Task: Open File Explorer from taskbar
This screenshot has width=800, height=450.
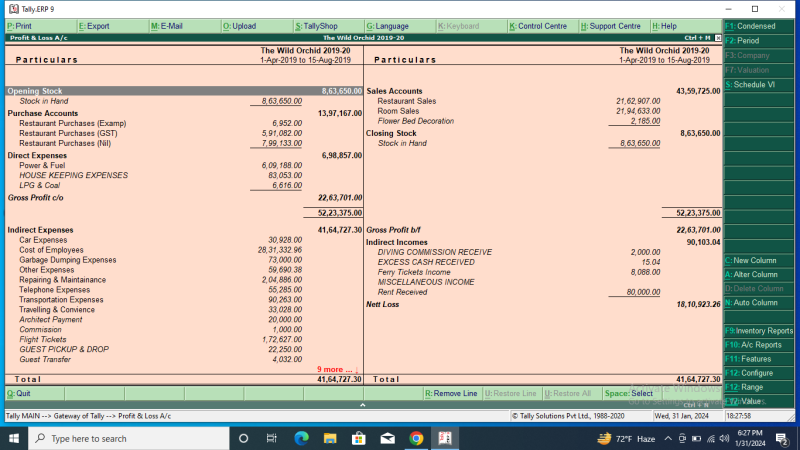Action: tap(330, 438)
